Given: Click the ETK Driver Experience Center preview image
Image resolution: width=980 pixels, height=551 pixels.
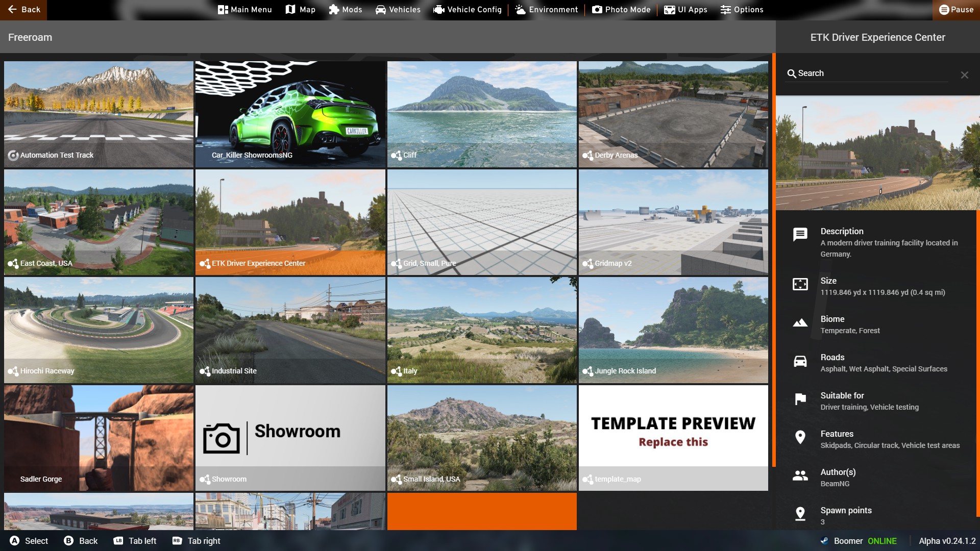Looking at the screenshot, I should pyautogui.click(x=877, y=153).
